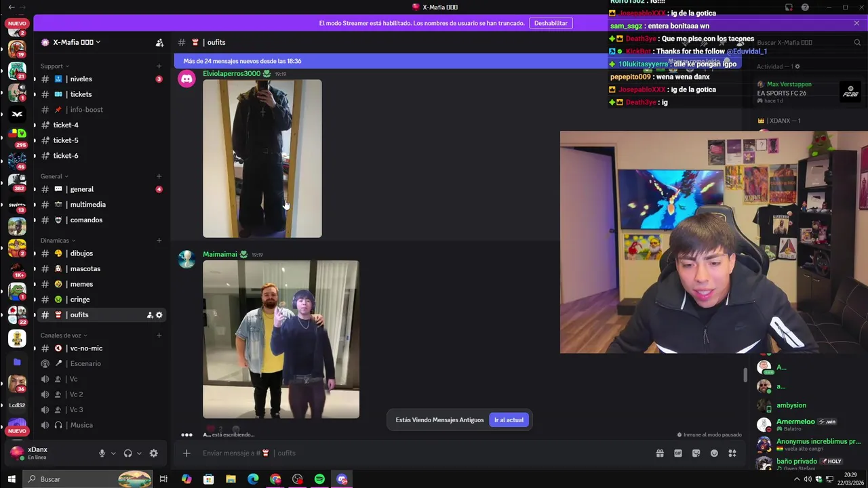Open the memes channel
This screenshot has height=488, width=868.
(100, 284)
